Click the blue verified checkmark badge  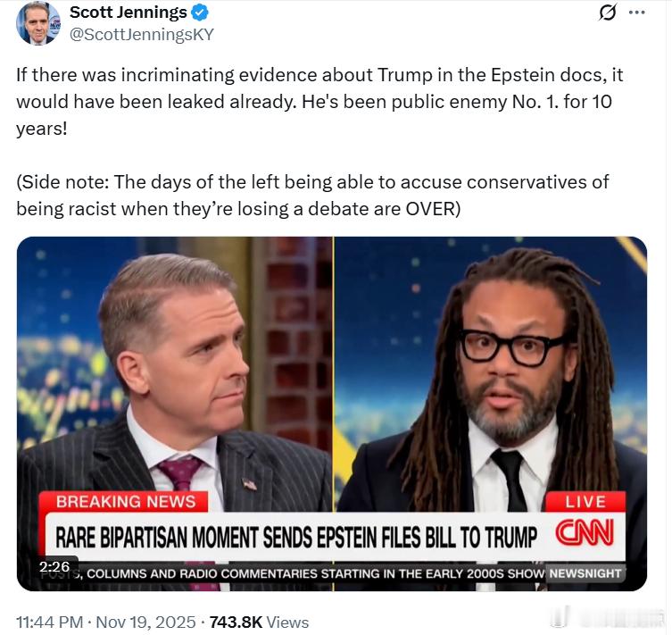click(200, 13)
